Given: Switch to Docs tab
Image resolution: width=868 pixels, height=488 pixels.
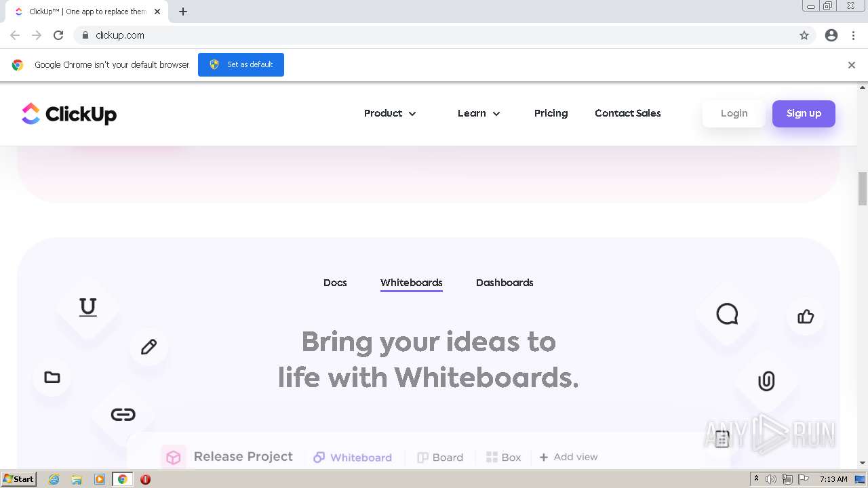Looking at the screenshot, I should (x=335, y=283).
